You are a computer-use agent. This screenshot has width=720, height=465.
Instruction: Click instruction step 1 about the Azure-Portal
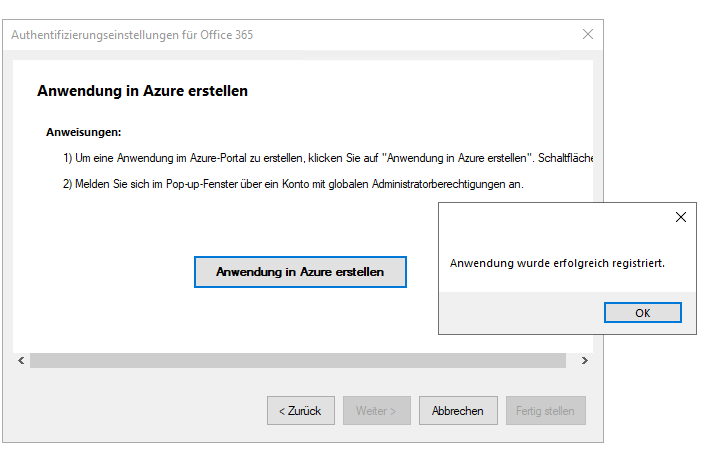click(328, 158)
